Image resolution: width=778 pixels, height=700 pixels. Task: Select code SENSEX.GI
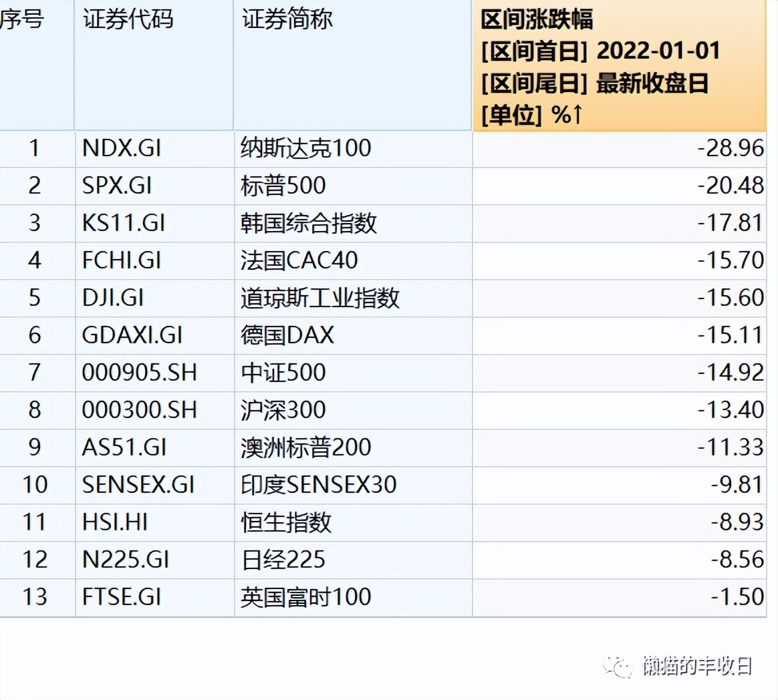[x=138, y=486]
